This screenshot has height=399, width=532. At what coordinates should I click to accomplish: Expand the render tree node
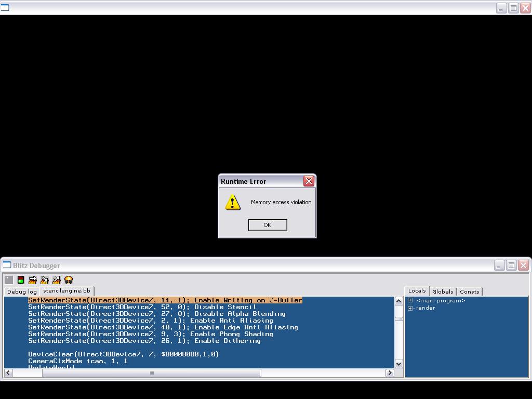(x=410, y=308)
